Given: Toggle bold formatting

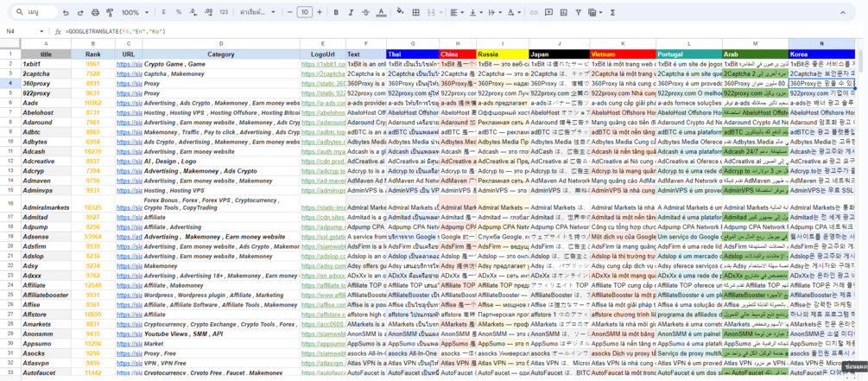Looking at the screenshot, I should point(336,12).
